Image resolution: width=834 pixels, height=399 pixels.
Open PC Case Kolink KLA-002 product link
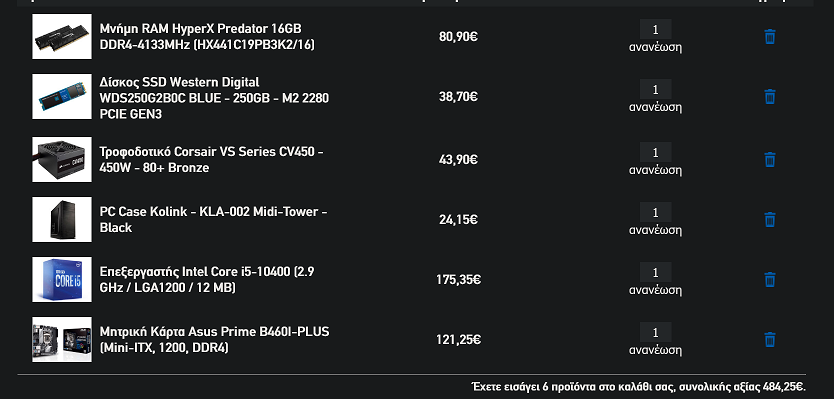(x=213, y=219)
